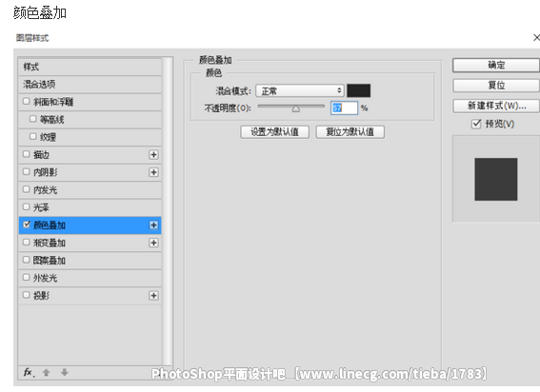Screen dimensions: 540x392
Task: Open the overlay color swatch picker
Action: tap(358, 90)
